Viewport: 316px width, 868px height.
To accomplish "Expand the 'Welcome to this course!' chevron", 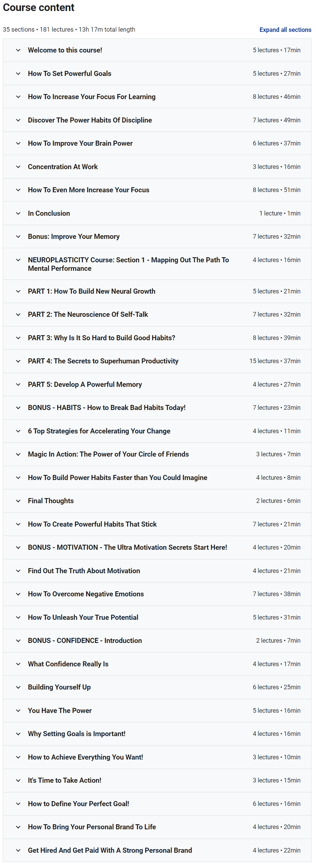I will click(18, 50).
